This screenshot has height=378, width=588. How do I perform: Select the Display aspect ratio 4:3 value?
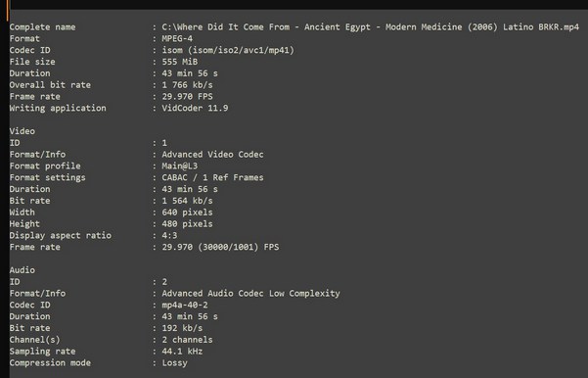point(169,236)
